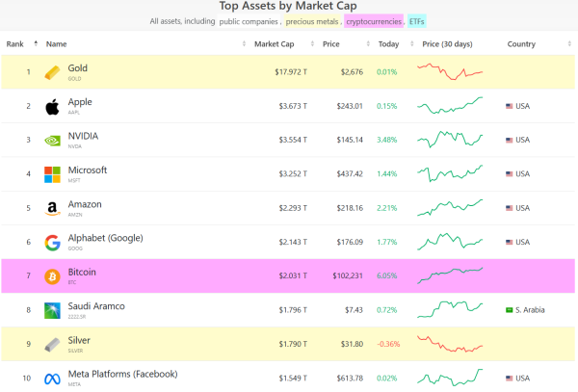Open the public companies filter link
578x392 pixels.
[249, 22]
